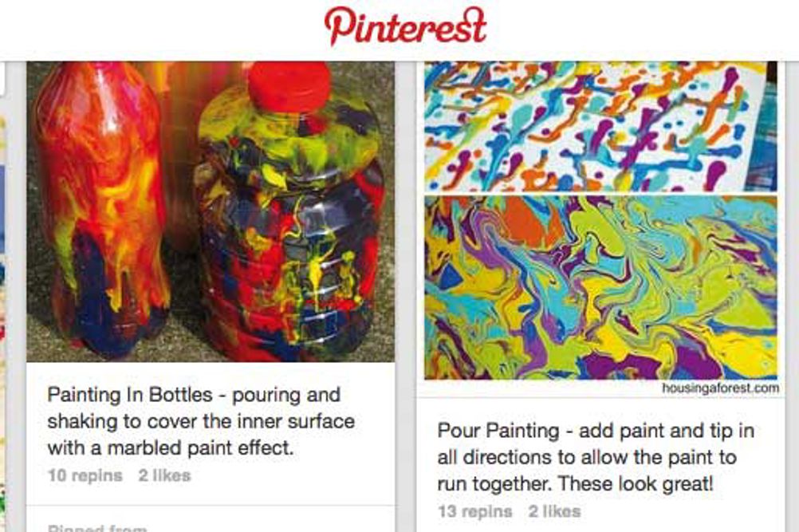
Task: Click the 'These look great!' text line
Action: [575, 483]
